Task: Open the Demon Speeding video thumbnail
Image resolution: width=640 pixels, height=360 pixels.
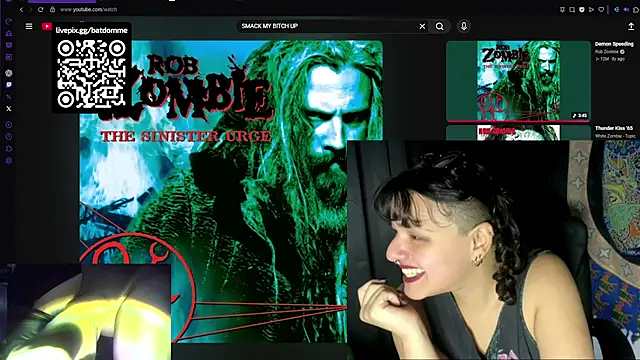Action: (x=518, y=81)
